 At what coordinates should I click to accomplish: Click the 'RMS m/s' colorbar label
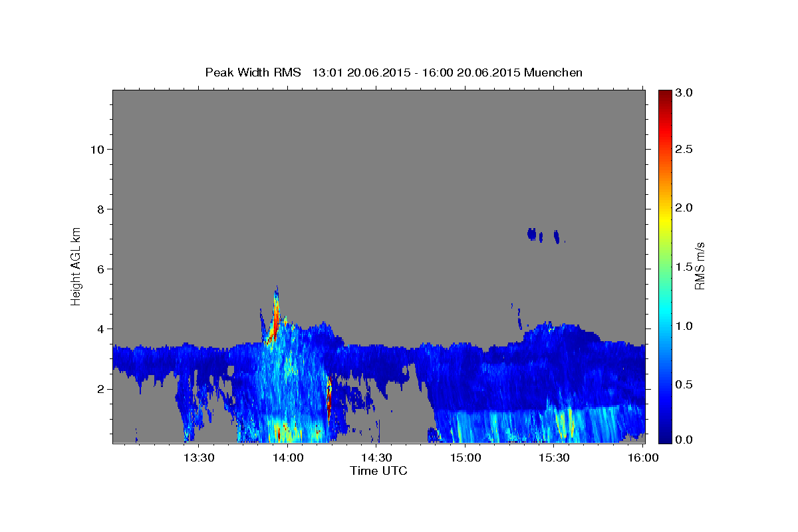click(699, 265)
